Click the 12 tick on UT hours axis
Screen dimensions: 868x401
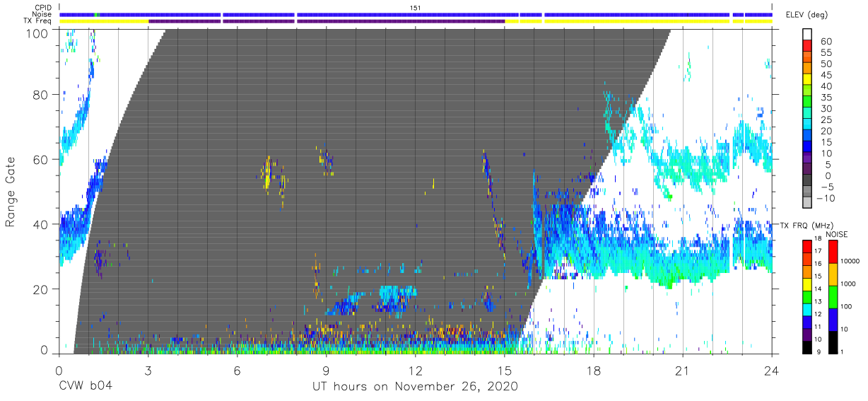click(415, 371)
